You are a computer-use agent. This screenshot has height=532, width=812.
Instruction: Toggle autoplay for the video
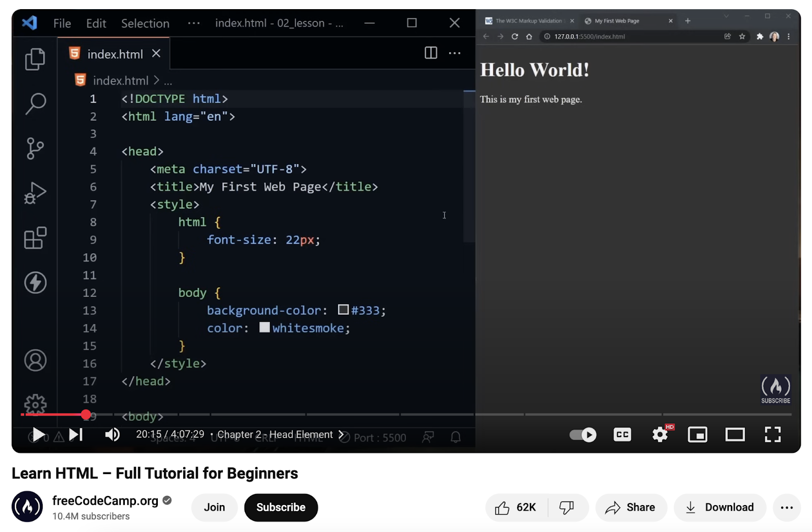pos(582,435)
